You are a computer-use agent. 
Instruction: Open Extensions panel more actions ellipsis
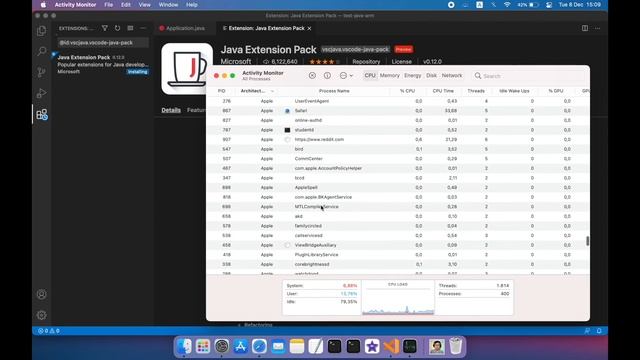[143, 28]
